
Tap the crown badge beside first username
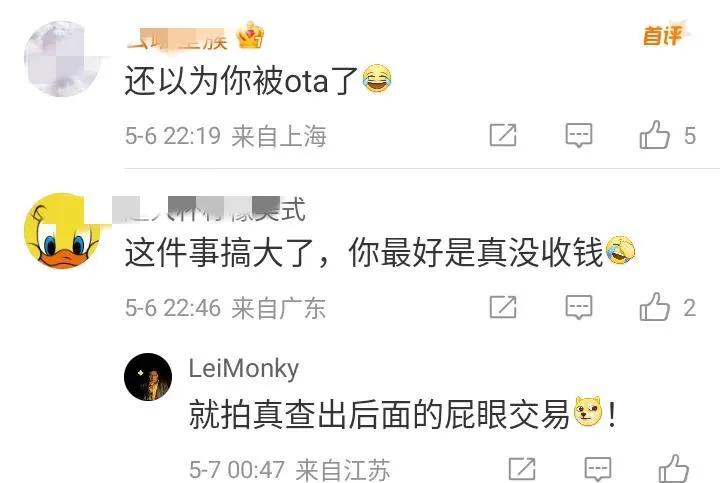250,35
